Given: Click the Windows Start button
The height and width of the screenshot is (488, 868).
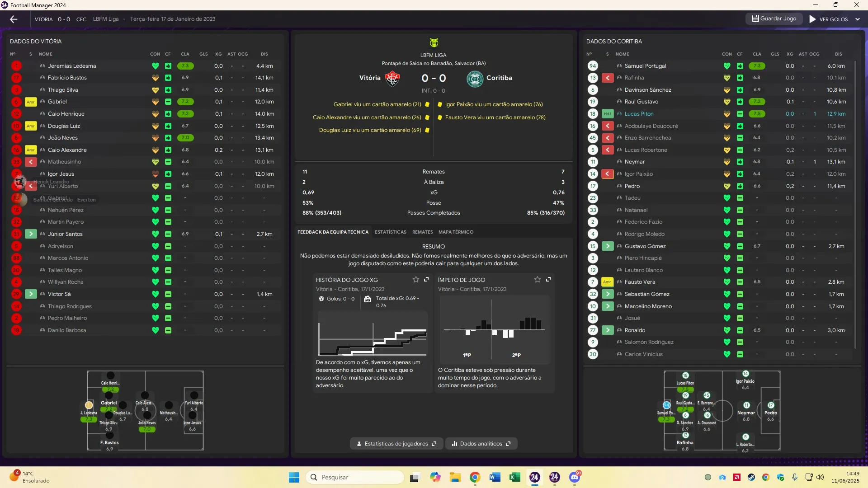Looking at the screenshot, I should [294, 477].
